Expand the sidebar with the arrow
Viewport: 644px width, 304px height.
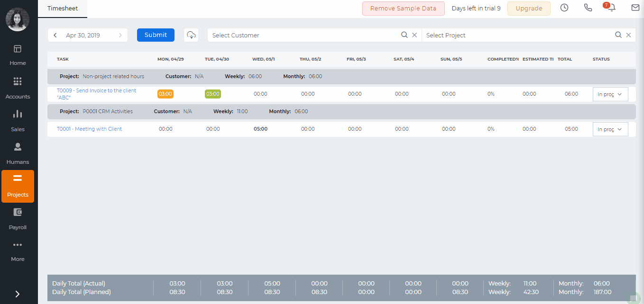tap(18, 294)
